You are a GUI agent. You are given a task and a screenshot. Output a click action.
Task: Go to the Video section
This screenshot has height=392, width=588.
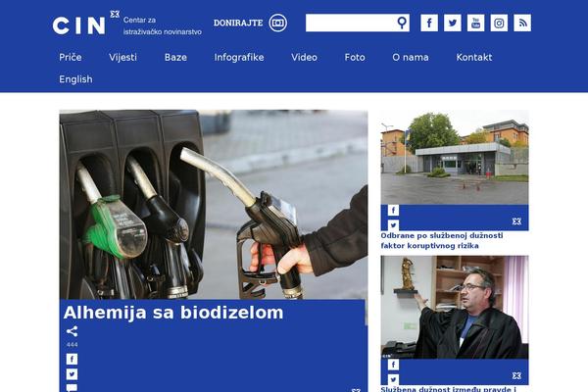(304, 57)
